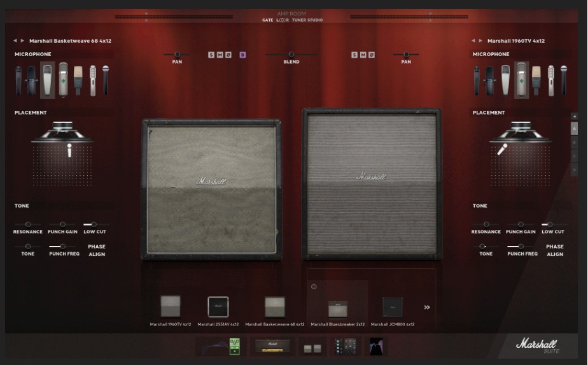Select the highlighted third microphone on left panel
This screenshot has height=365, width=588.
(47, 80)
